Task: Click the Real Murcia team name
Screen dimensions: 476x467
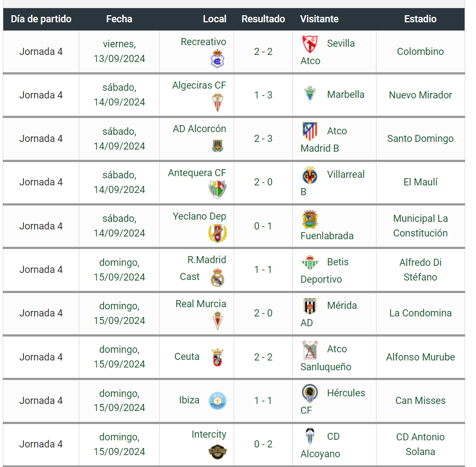Action: [201, 304]
